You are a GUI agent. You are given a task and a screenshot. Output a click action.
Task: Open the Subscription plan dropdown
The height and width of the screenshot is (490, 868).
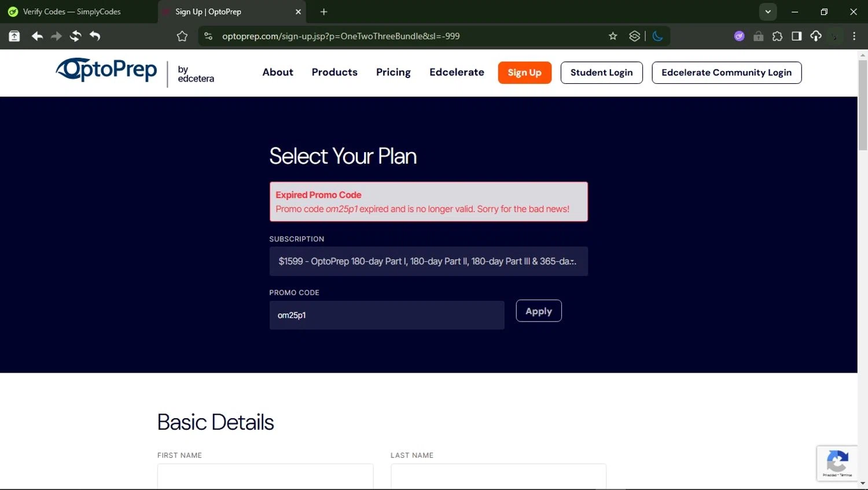pos(428,261)
